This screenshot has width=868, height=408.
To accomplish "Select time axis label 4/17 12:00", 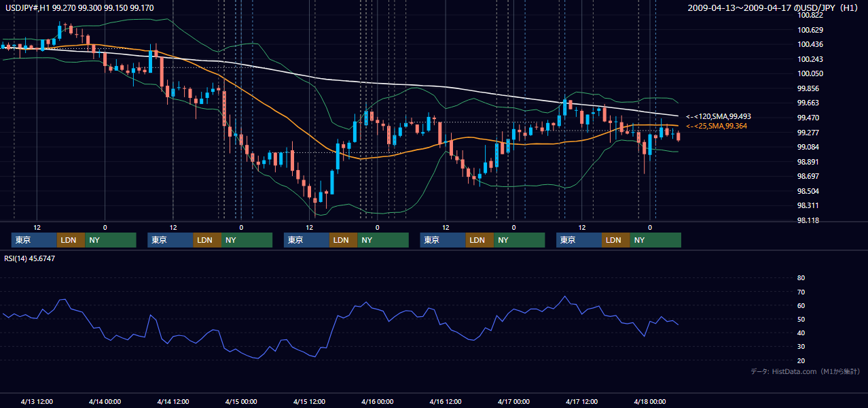I will 582,402.
